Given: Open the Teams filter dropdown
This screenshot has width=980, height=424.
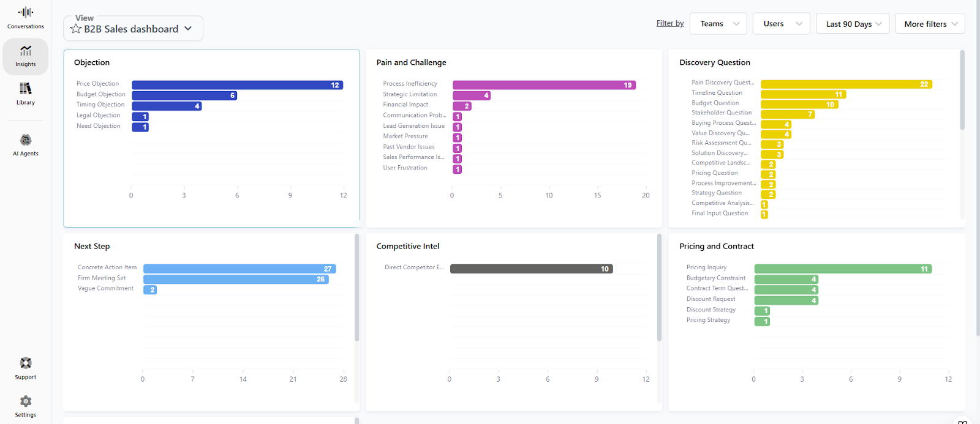Looking at the screenshot, I should click(x=718, y=24).
